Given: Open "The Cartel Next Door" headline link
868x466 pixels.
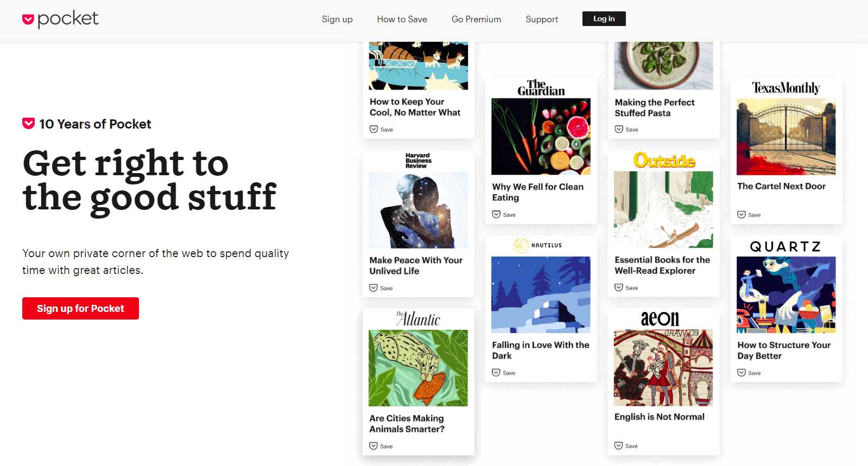Looking at the screenshot, I should pyautogui.click(x=781, y=186).
